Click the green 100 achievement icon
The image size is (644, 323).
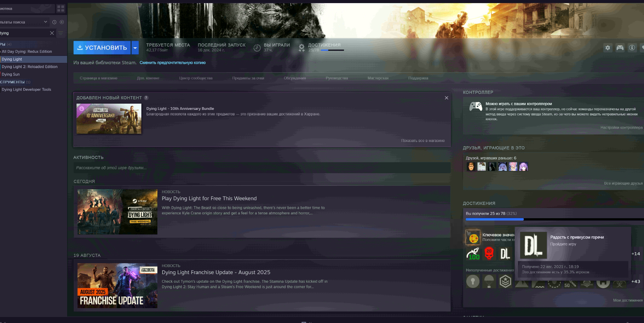[x=473, y=254]
